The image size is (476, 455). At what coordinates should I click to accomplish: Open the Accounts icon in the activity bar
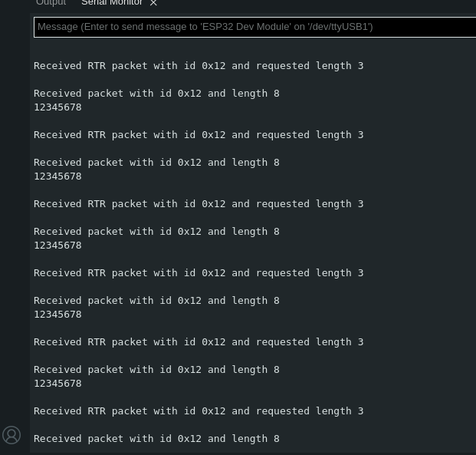click(11, 435)
